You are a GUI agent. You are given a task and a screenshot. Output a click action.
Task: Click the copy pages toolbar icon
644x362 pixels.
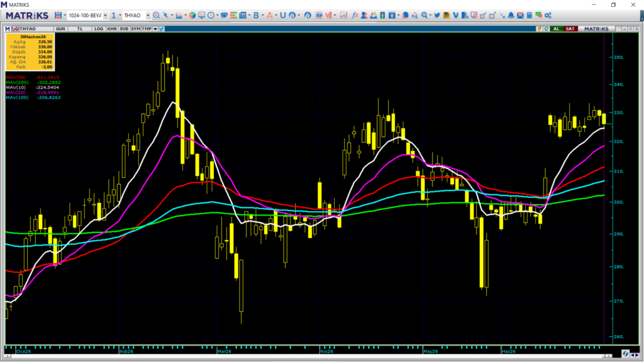tap(406, 15)
